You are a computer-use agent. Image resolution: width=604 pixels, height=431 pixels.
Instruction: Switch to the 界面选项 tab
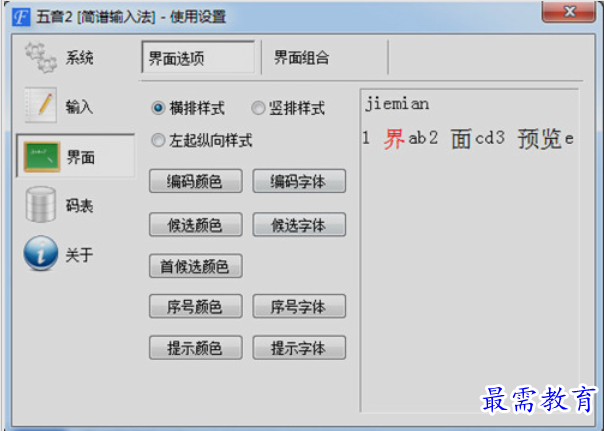click(198, 57)
